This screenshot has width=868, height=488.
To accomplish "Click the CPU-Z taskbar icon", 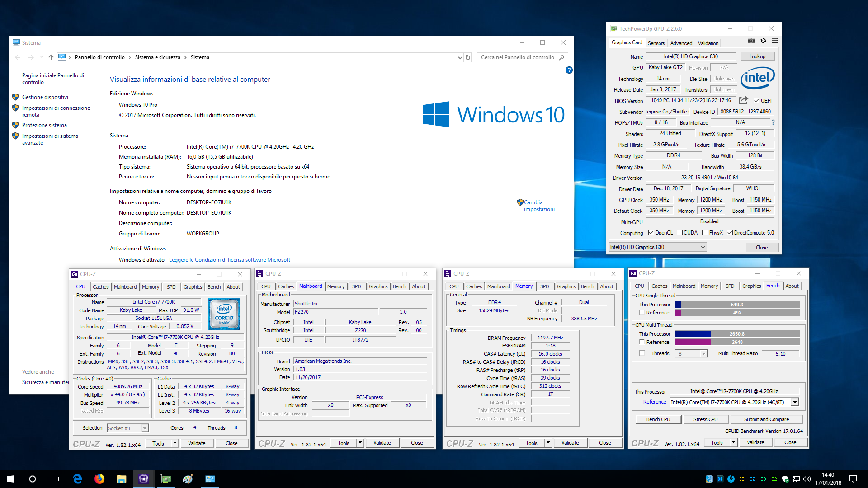I will pos(144,479).
